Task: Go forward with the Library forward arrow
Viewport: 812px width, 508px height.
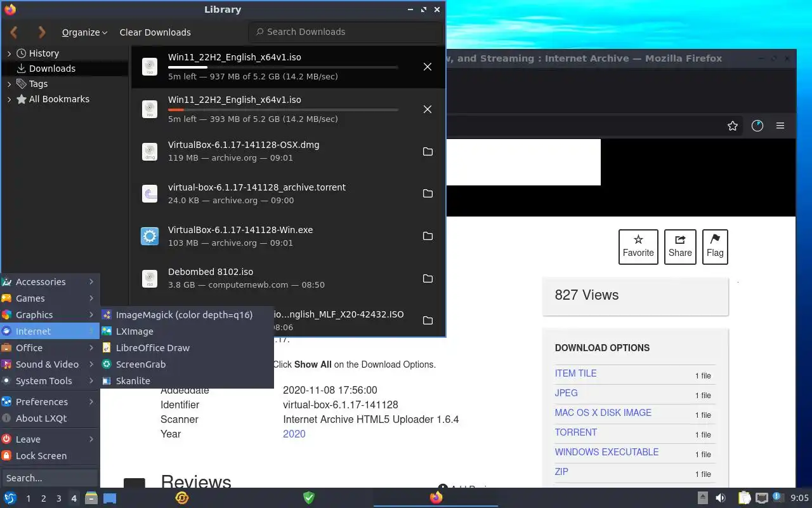Action: click(42, 32)
